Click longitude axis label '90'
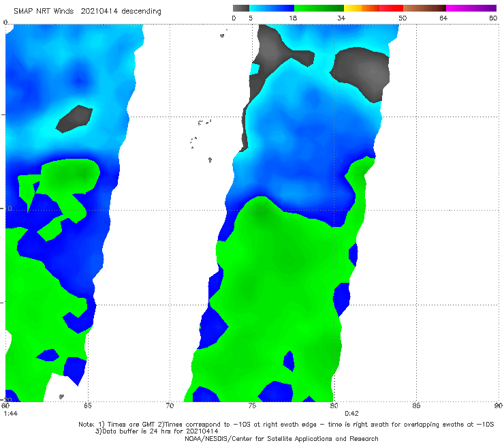This screenshot has width=504, height=443. click(499, 406)
